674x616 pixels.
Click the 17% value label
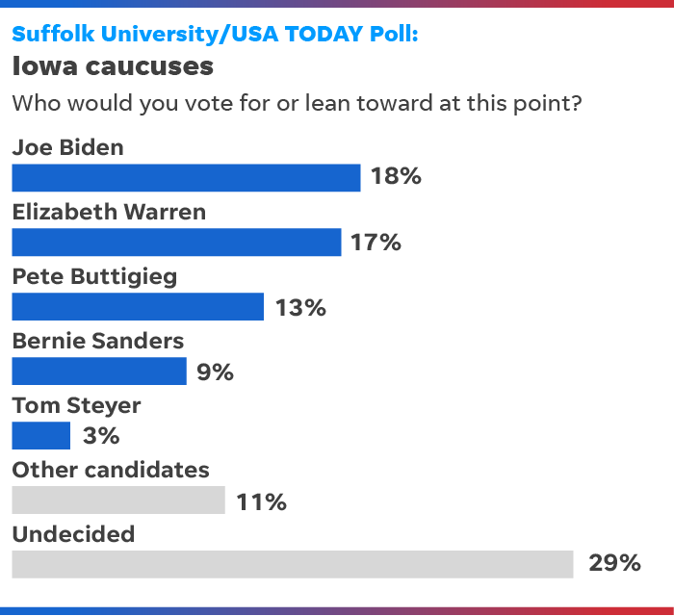pyautogui.click(x=376, y=243)
